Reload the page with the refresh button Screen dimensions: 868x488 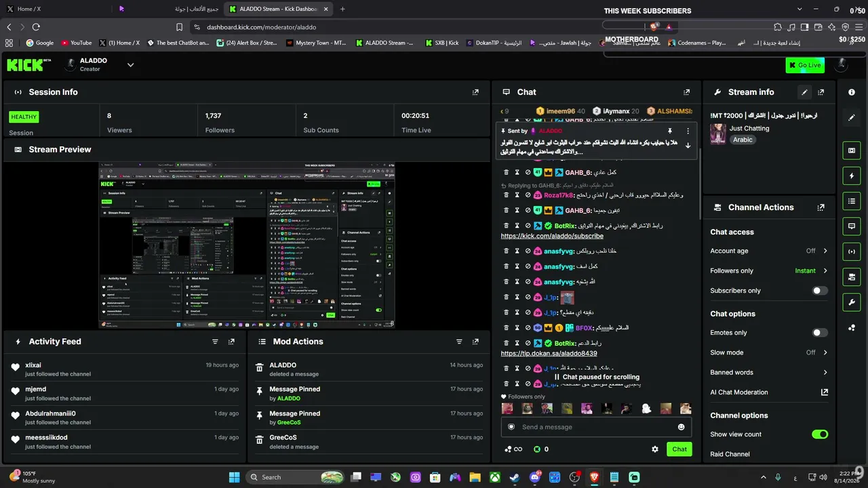(x=36, y=27)
